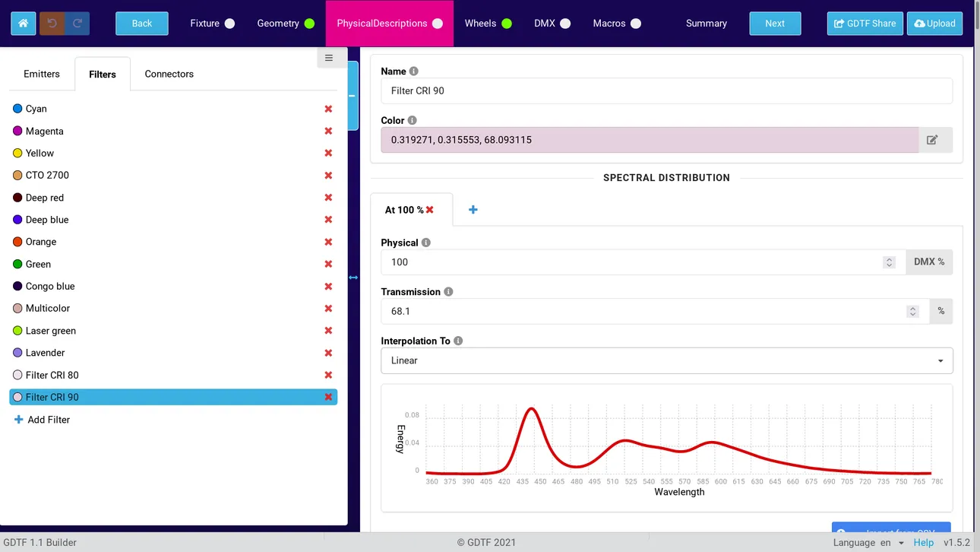Remove the At 100 % measurement tab
The image size is (980, 552).
(x=430, y=210)
